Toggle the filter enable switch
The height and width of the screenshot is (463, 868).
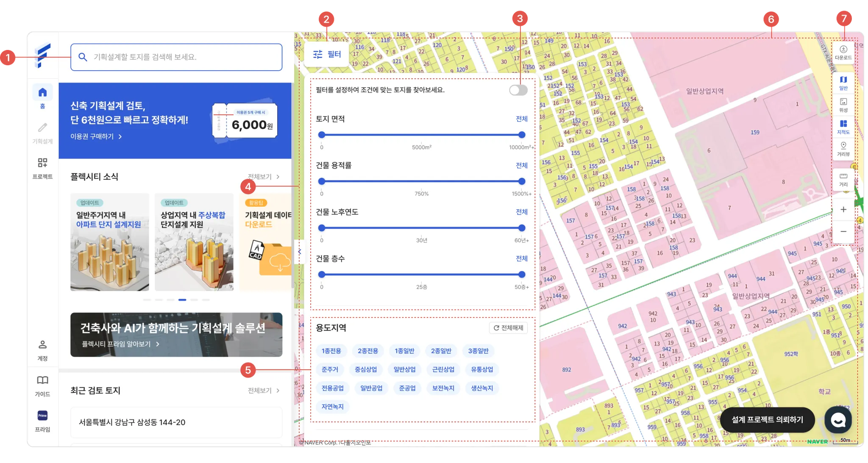click(518, 90)
